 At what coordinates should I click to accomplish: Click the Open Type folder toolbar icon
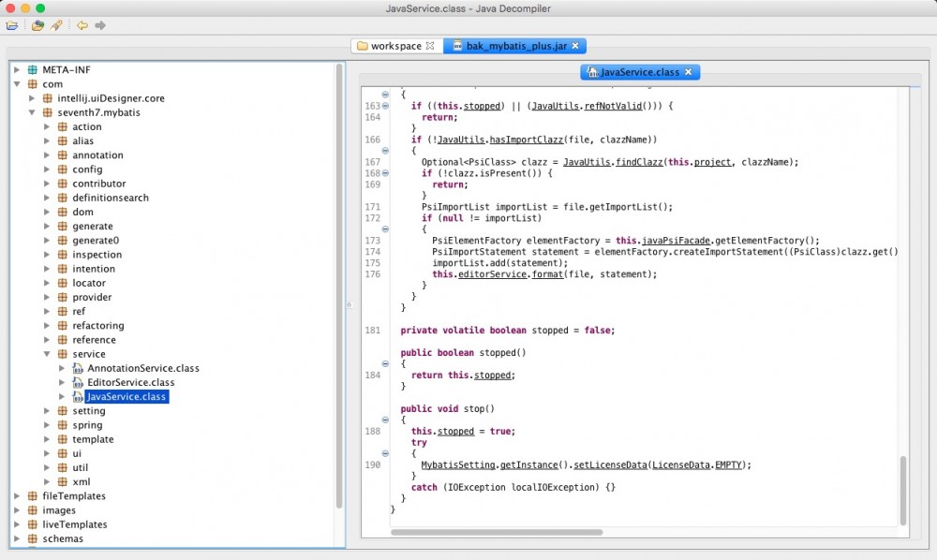point(37,25)
